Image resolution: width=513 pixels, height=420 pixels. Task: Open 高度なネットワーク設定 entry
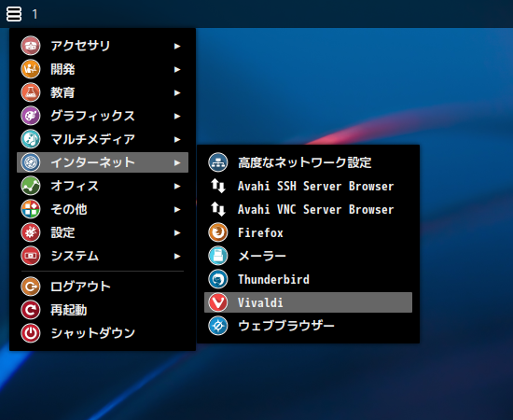point(308,162)
